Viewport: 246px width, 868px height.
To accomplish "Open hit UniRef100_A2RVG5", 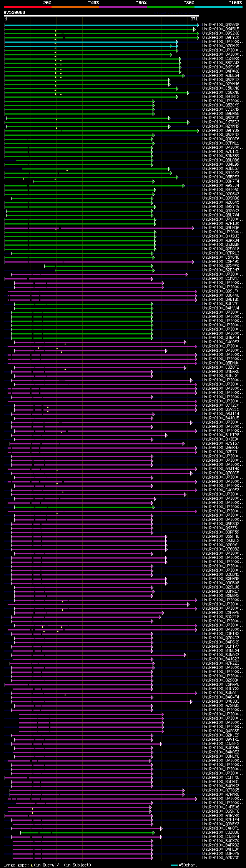I will [221, 858].
